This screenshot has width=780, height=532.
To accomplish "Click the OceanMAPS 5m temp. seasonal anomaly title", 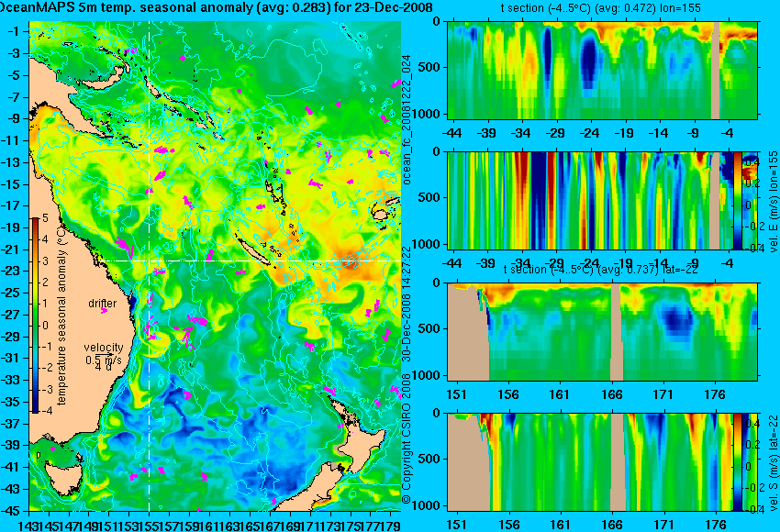I will [217, 7].
